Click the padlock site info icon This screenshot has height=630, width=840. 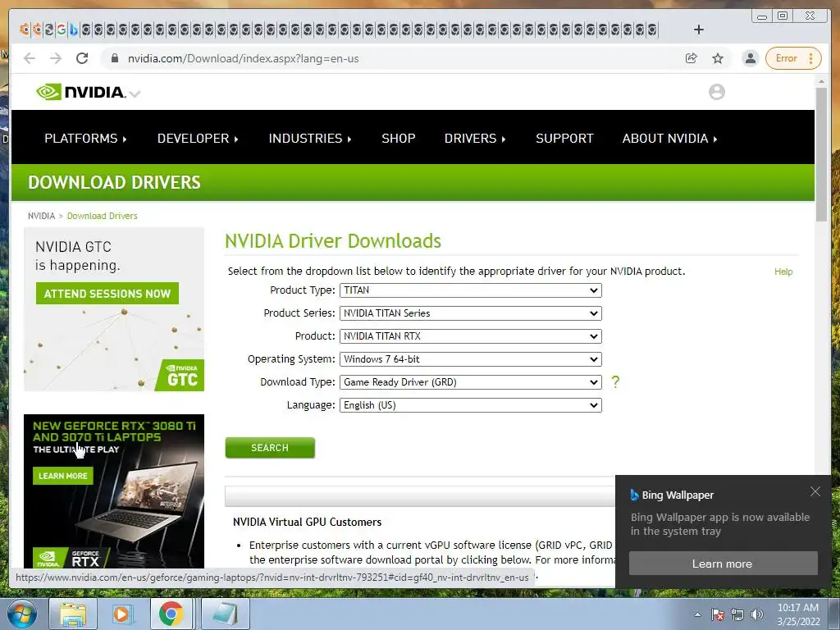pyautogui.click(x=115, y=58)
